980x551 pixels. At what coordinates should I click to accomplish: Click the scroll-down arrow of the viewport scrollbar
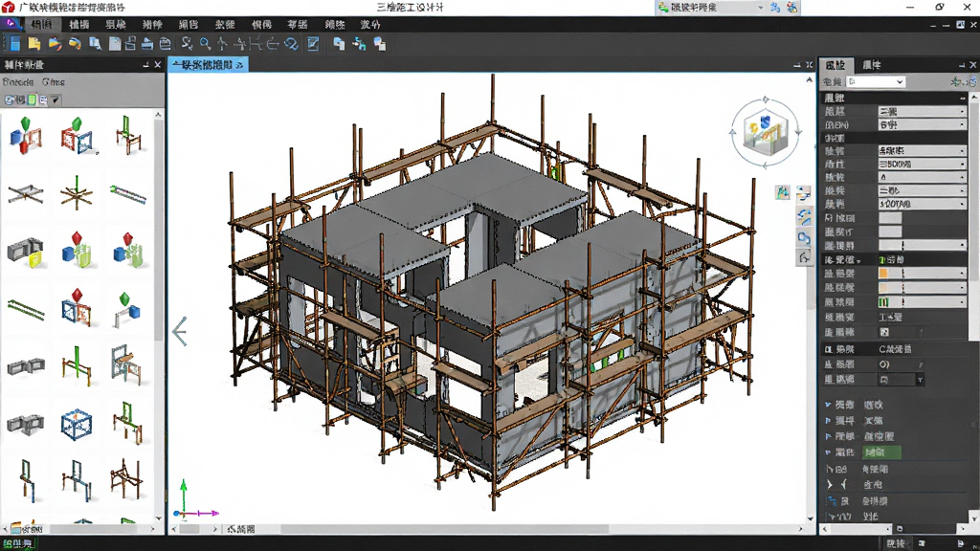tap(810, 518)
